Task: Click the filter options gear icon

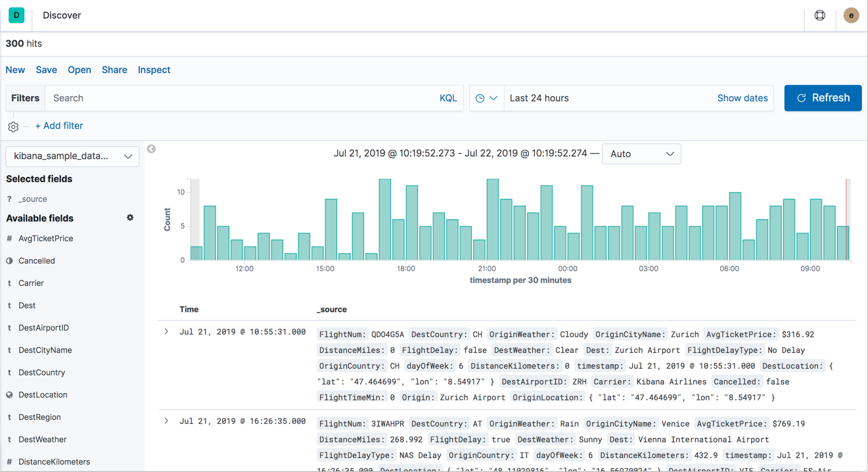Action: click(x=13, y=127)
